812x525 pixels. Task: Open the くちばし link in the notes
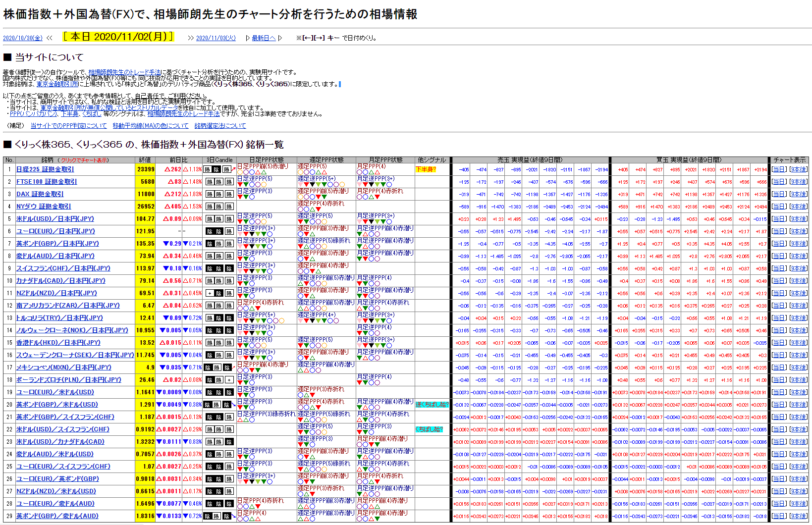[x=92, y=114]
